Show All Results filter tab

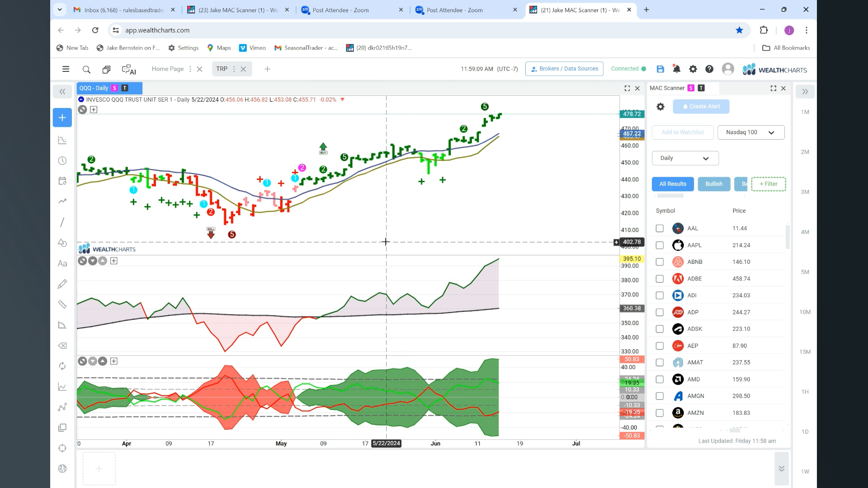pyautogui.click(x=673, y=184)
